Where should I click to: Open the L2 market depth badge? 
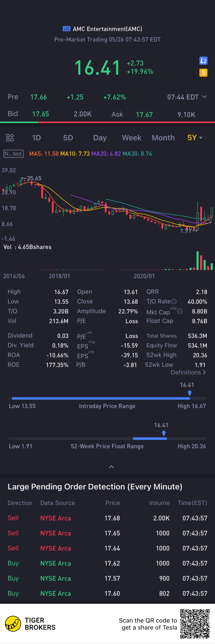point(203,61)
